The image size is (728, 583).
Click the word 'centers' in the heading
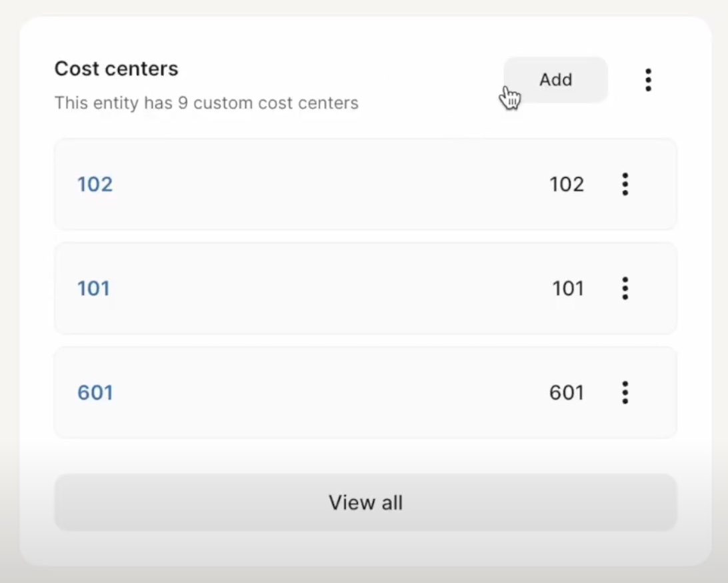(141, 69)
